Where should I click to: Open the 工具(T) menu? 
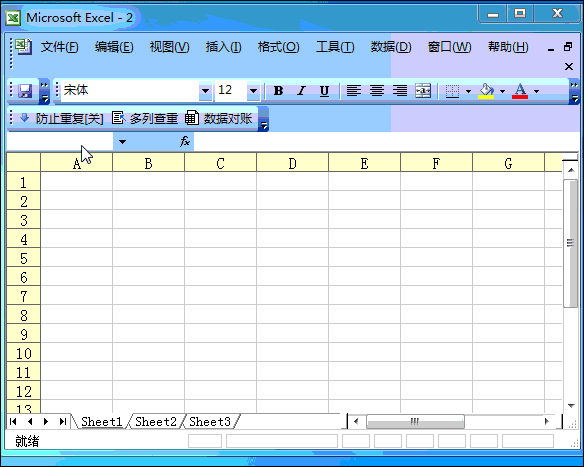[335, 47]
